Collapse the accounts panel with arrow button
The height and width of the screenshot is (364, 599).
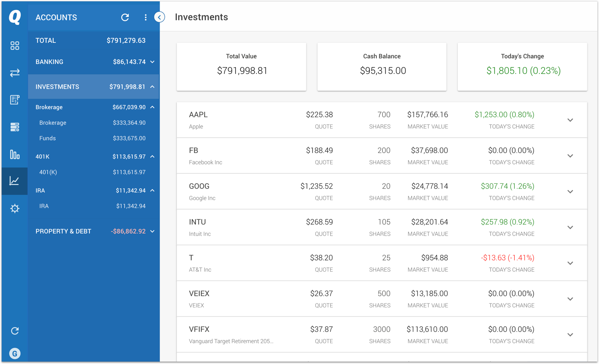coord(160,17)
